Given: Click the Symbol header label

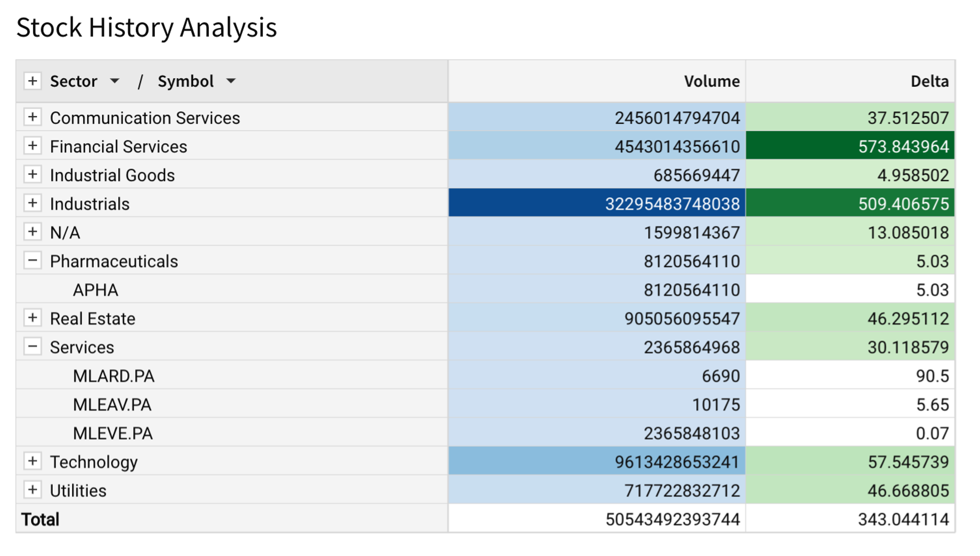Looking at the screenshot, I should tap(186, 81).
